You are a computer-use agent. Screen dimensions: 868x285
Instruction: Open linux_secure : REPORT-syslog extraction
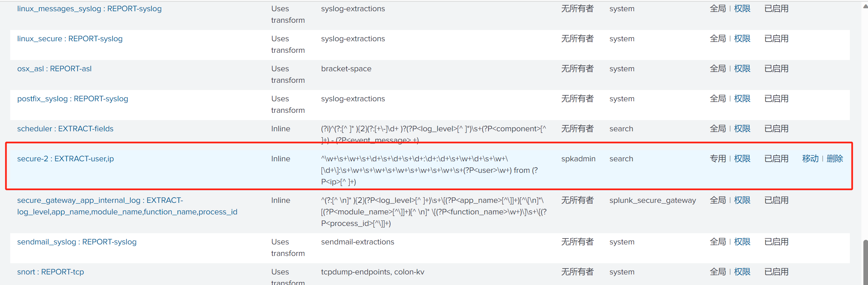(x=70, y=39)
